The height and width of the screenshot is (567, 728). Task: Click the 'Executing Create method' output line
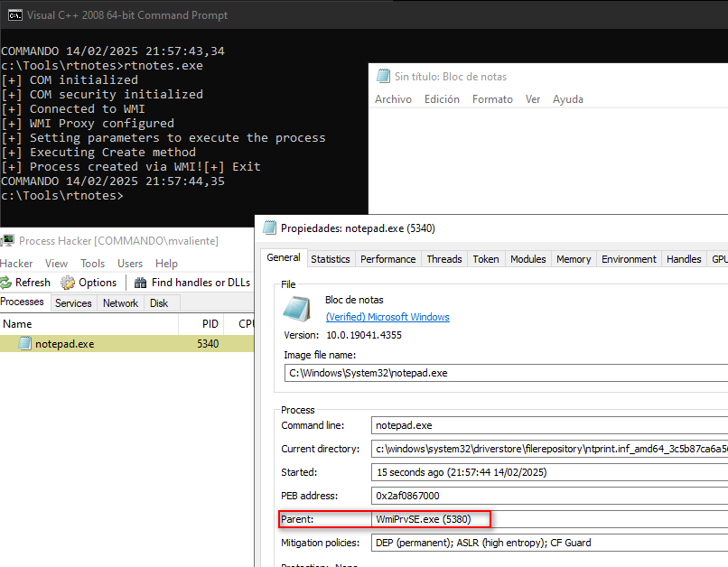[98, 153]
